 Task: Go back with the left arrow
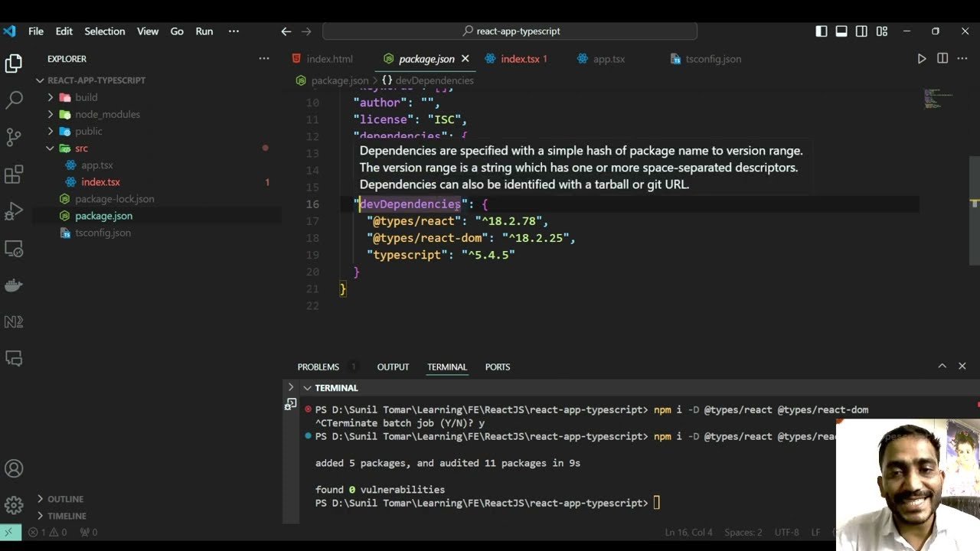286,31
